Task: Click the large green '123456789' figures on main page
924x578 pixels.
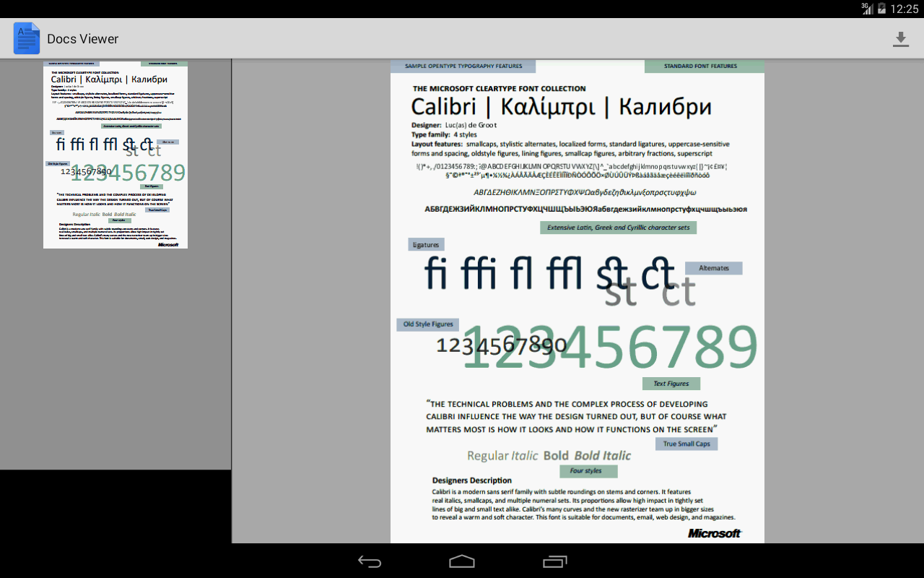Action: point(610,347)
